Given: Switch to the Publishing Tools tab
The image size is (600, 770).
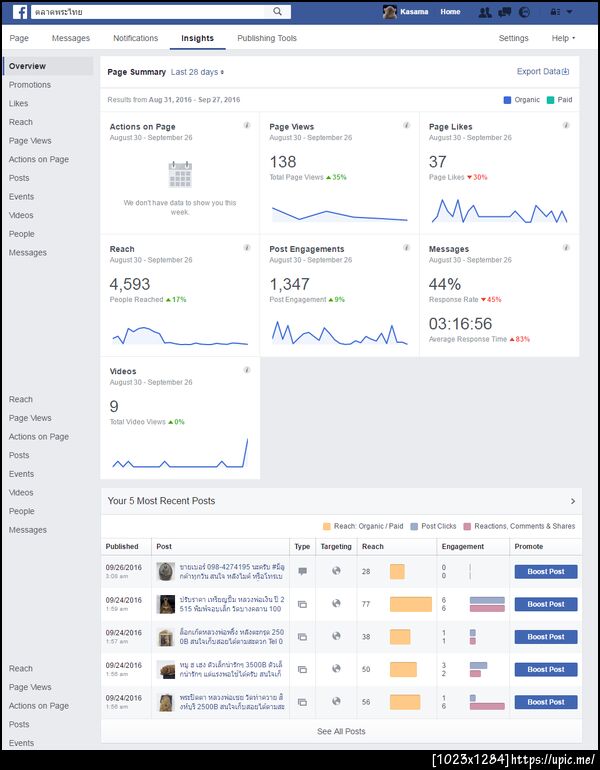Looking at the screenshot, I should click(267, 38).
